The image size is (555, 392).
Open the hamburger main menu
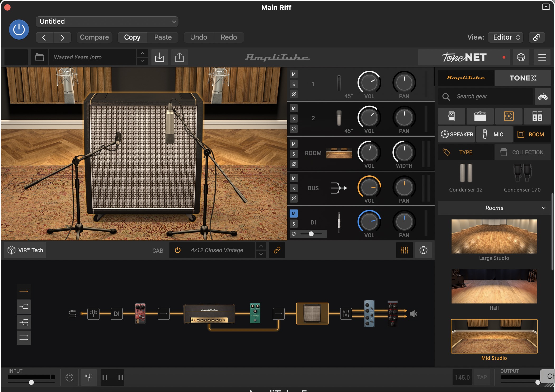tap(542, 57)
